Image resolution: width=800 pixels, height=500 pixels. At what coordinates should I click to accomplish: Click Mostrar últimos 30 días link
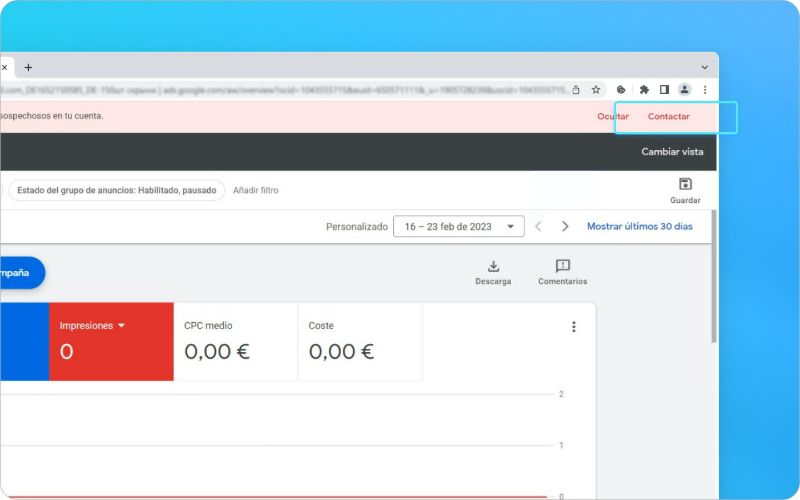[639, 227]
